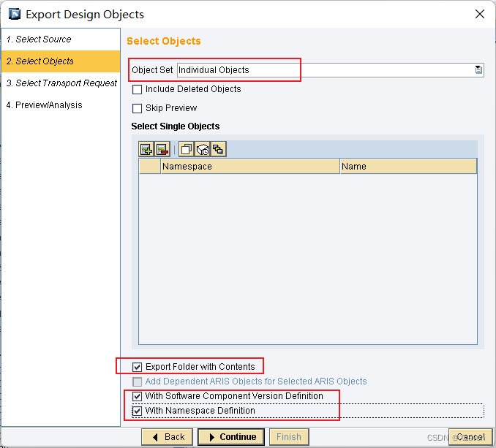
Task: Click the remove row icon with red minus
Action: tap(162, 149)
